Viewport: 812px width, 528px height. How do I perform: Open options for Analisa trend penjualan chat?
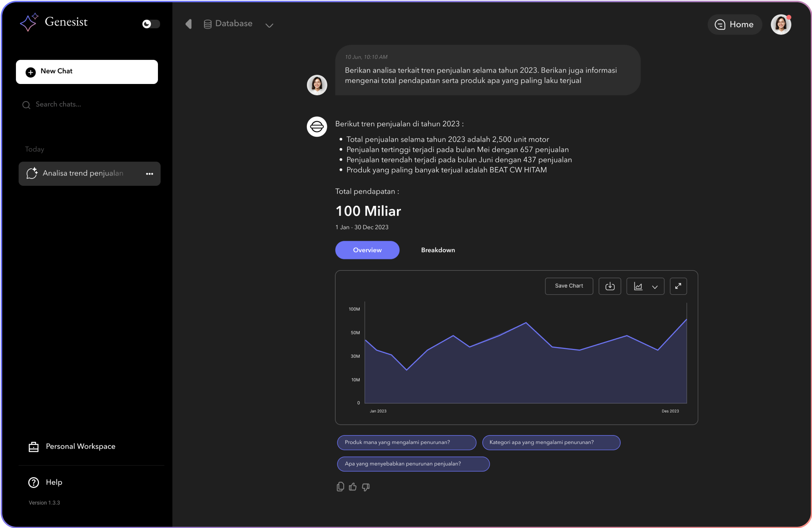coord(149,174)
